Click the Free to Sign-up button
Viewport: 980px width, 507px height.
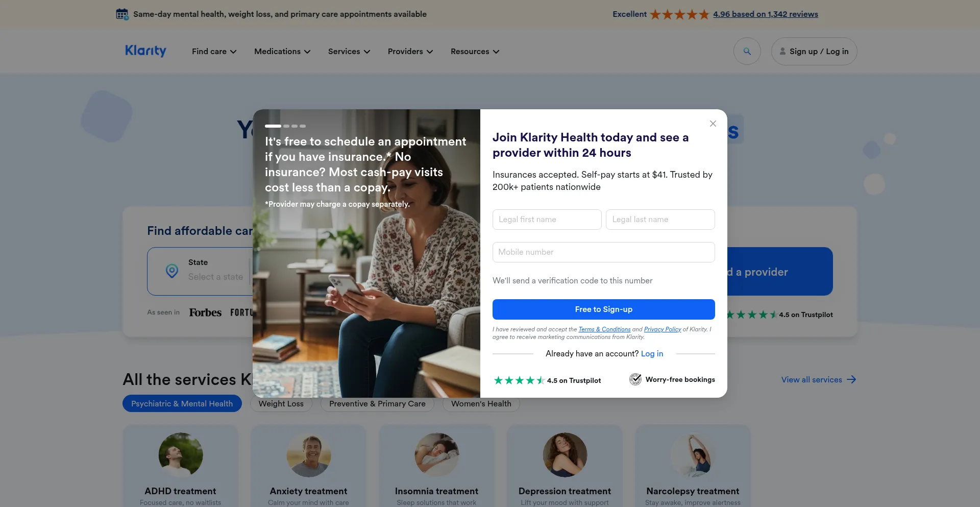click(x=603, y=309)
